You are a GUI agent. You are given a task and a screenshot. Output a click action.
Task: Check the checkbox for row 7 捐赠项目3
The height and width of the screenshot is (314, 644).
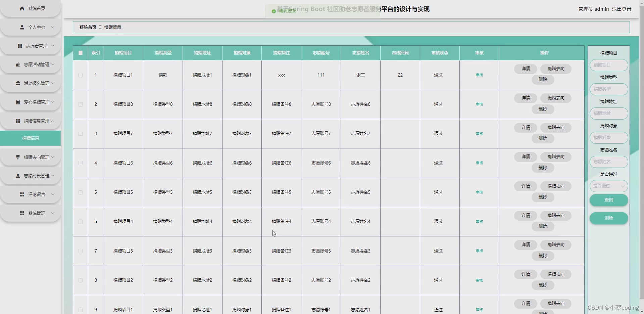81,251
